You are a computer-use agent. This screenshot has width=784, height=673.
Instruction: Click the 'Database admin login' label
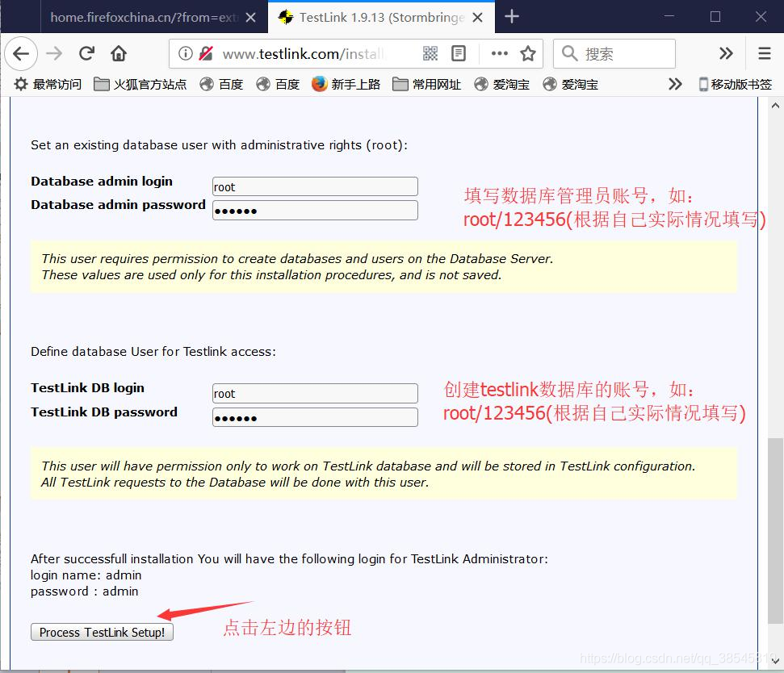pos(102,182)
